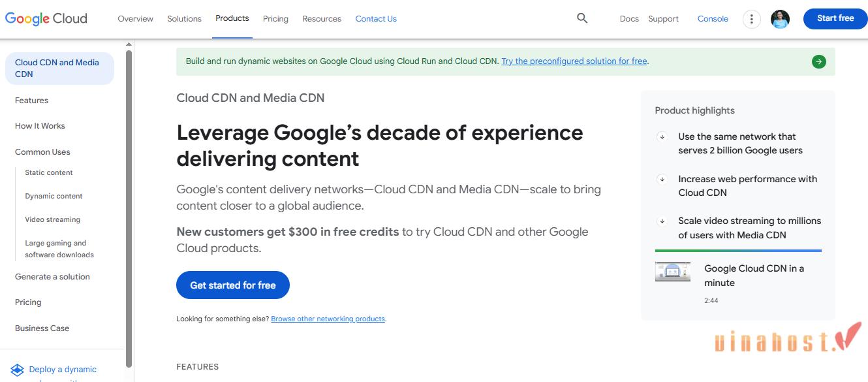Follow 'Try the preconfigured solution for free'
The image size is (868, 382).
574,61
